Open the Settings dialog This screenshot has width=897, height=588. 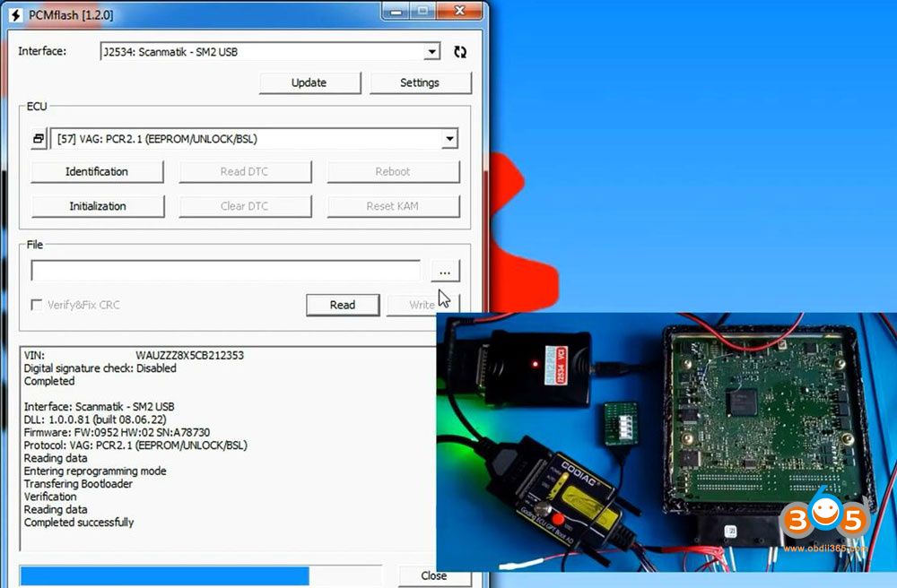coord(420,82)
